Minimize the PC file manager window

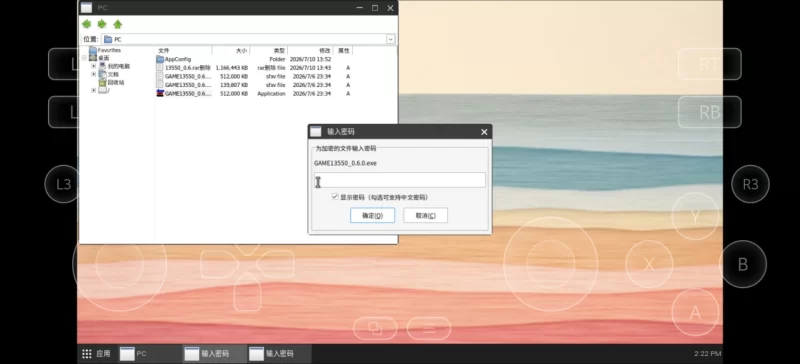pos(360,8)
